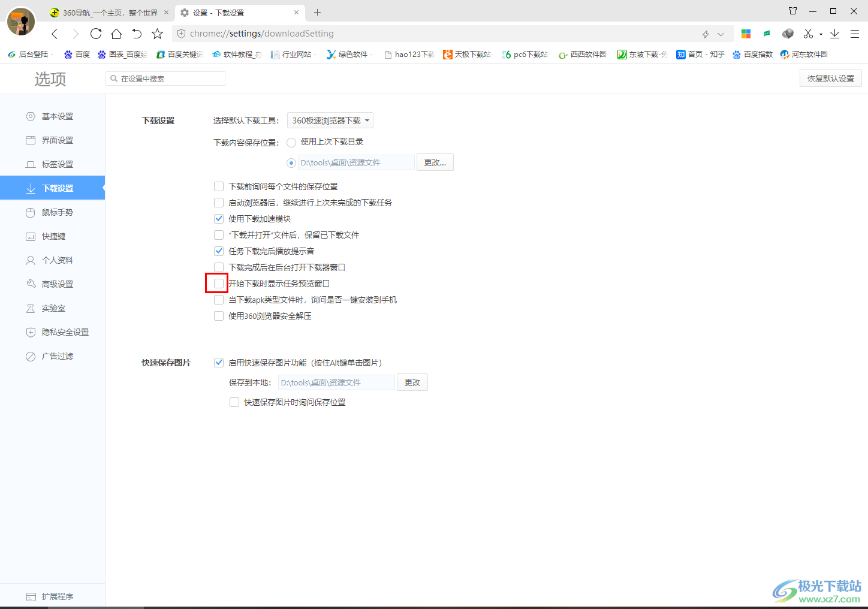Open 百度 bookmark
The height and width of the screenshot is (609, 868).
77,55
